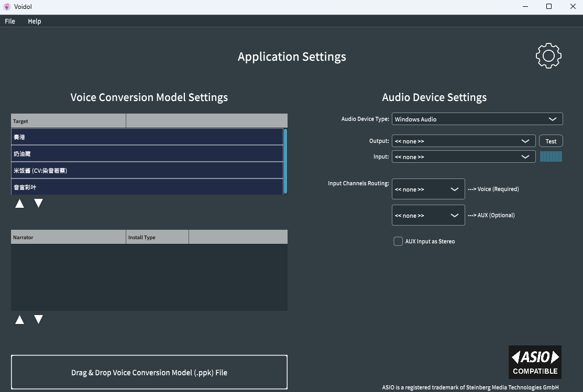Open the Input device dropdown
This screenshot has width=583, height=392.
pyautogui.click(x=463, y=156)
